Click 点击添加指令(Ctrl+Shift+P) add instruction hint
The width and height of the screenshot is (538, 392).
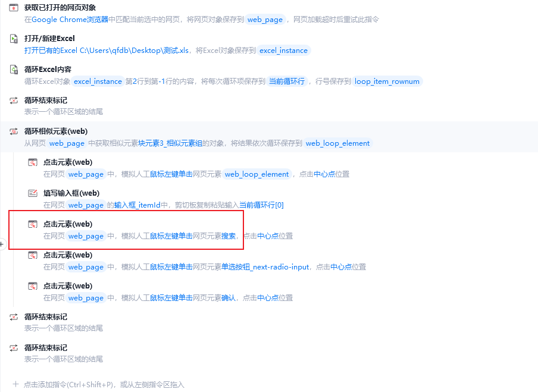pyautogui.click(x=104, y=384)
